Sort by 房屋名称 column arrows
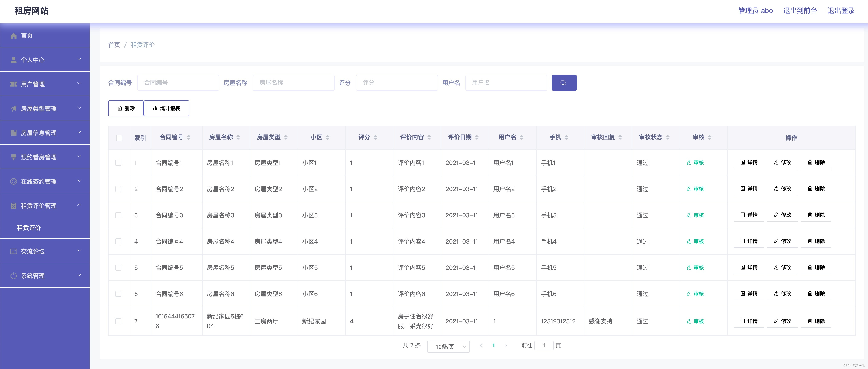Image resolution: width=868 pixels, height=369 pixels. coord(238,137)
